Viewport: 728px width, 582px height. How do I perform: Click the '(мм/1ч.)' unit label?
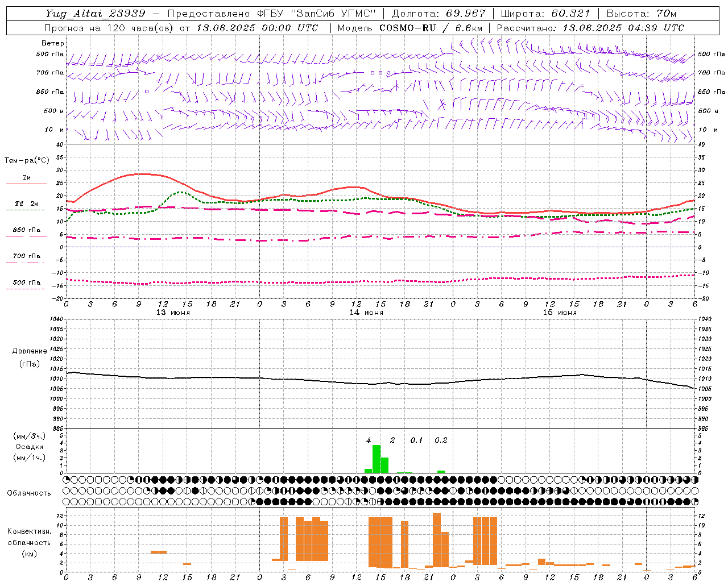29,458
